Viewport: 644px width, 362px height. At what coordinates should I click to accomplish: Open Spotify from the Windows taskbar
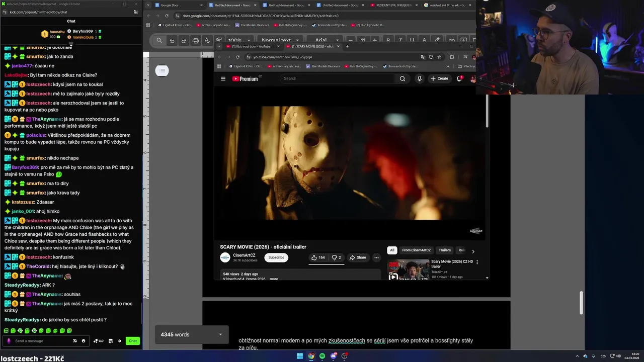tap(323, 356)
